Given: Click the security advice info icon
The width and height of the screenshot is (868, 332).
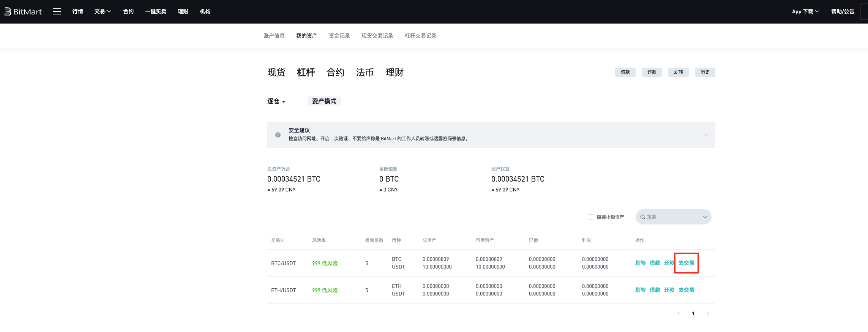Looking at the screenshot, I should pyautogui.click(x=278, y=135).
